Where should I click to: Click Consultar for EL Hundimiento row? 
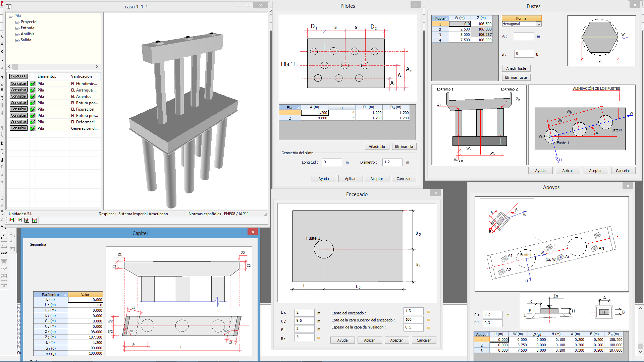tap(18, 84)
